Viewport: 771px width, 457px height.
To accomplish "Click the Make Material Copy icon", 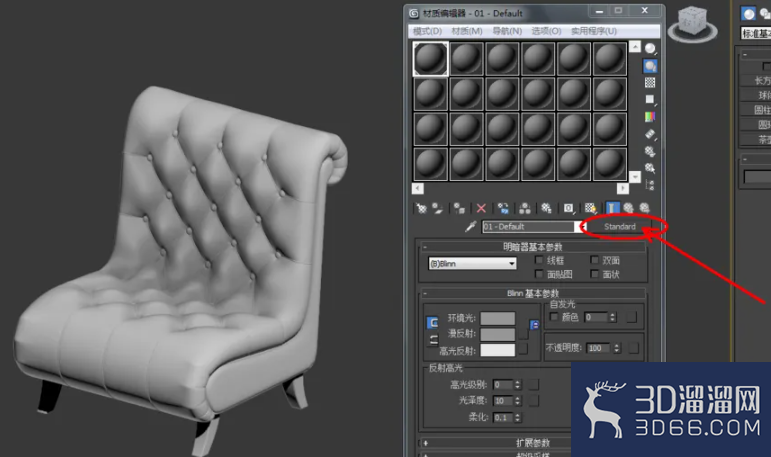I will (503, 208).
